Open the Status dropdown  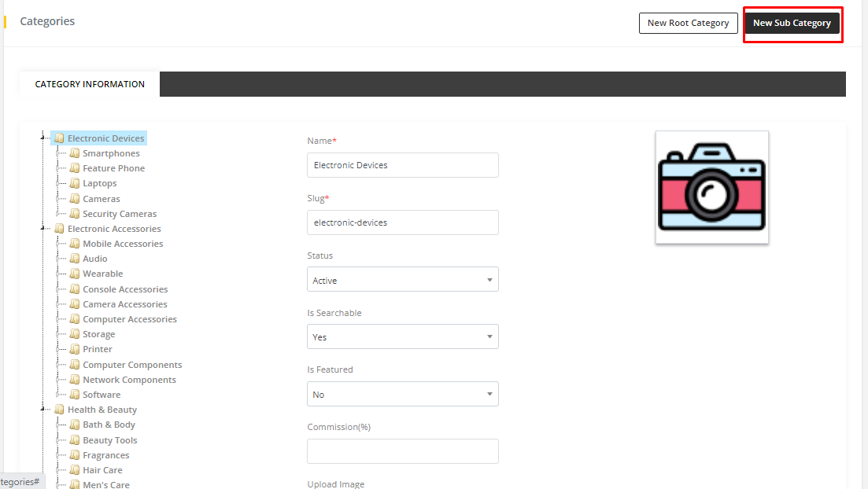pyautogui.click(x=402, y=280)
